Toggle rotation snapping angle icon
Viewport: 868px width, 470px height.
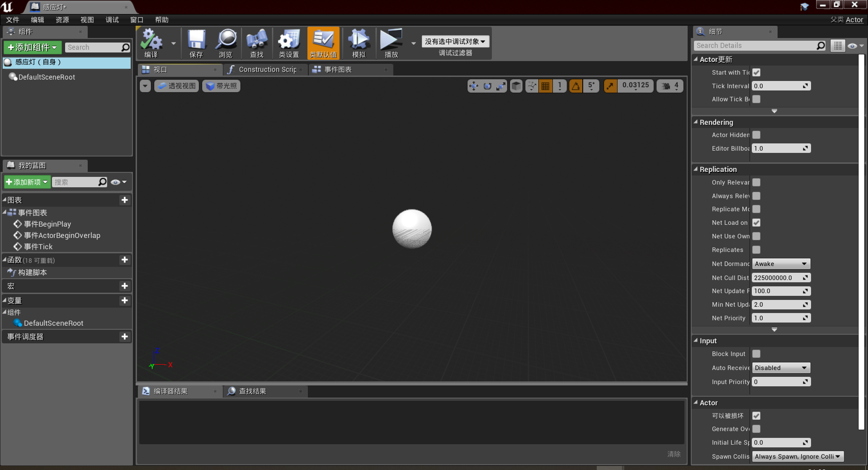pyautogui.click(x=576, y=86)
